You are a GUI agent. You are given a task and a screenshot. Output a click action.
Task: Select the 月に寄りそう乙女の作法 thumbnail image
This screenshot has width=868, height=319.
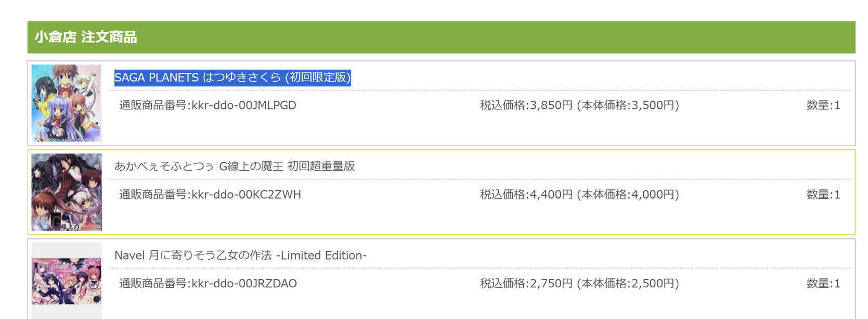click(67, 281)
